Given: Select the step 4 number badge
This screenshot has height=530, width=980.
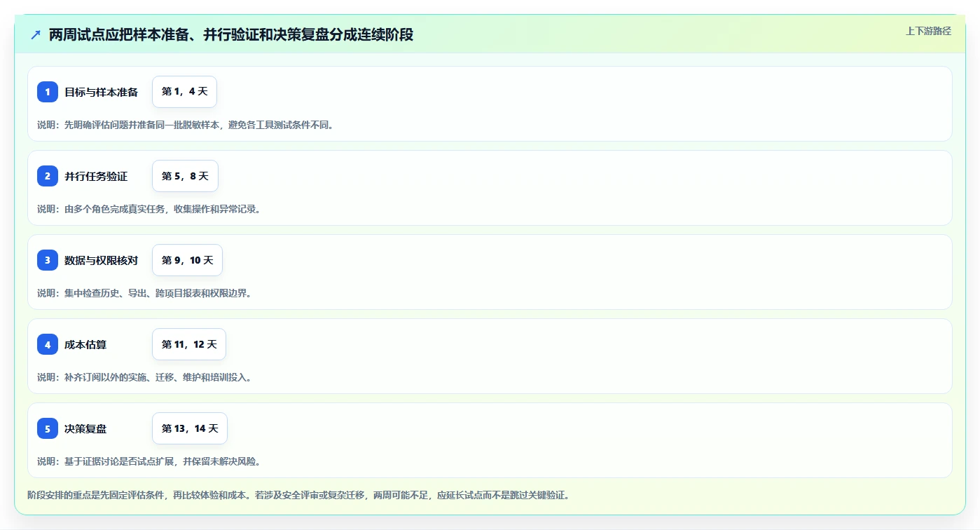Looking at the screenshot, I should tap(48, 344).
